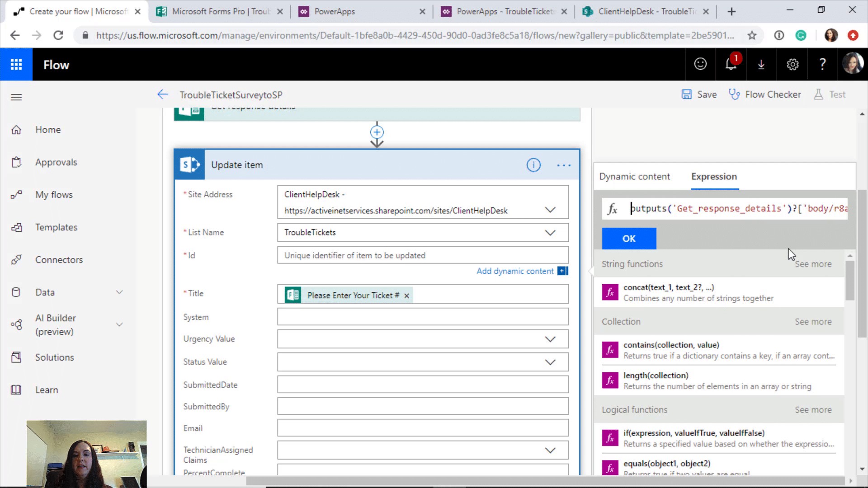The height and width of the screenshot is (488, 868).
Task: Click See more for Logical functions
Action: 813,410
